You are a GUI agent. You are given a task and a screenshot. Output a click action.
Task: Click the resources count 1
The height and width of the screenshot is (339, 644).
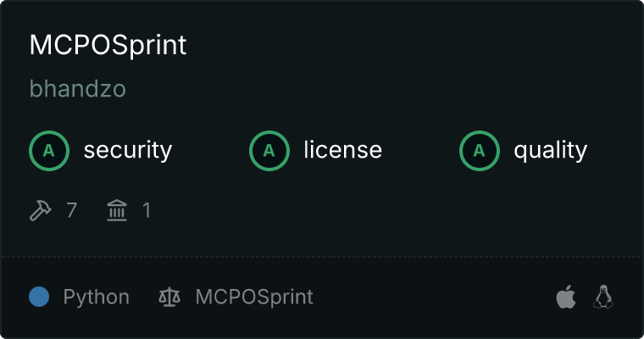pyautogui.click(x=147, y=210)
